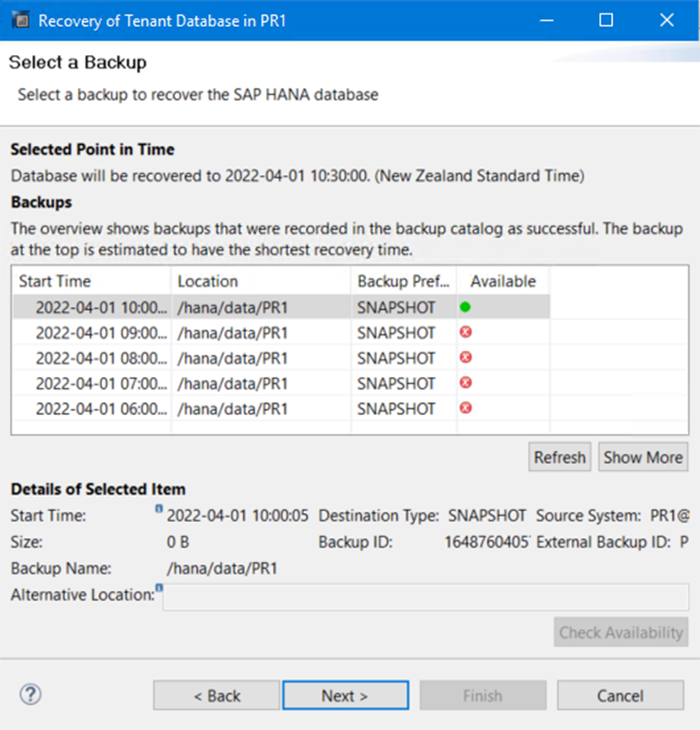Screen dimensions: 700x730
Task: Click the Finish button
Action: tap(483, 695)
